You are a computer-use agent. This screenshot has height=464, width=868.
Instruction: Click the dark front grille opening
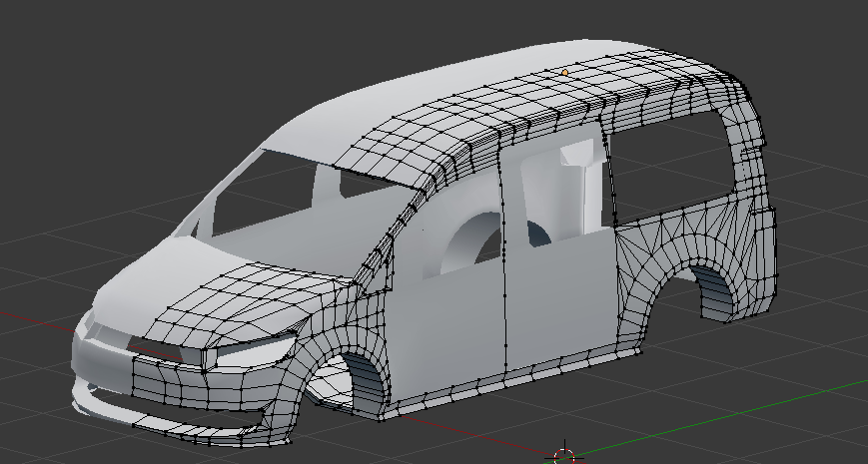tap(155, 346)
